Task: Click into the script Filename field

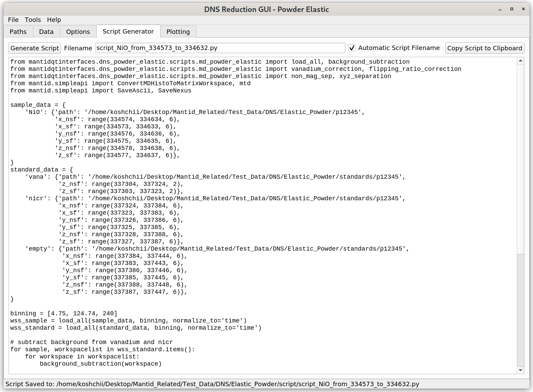Action: click(220, 48)
